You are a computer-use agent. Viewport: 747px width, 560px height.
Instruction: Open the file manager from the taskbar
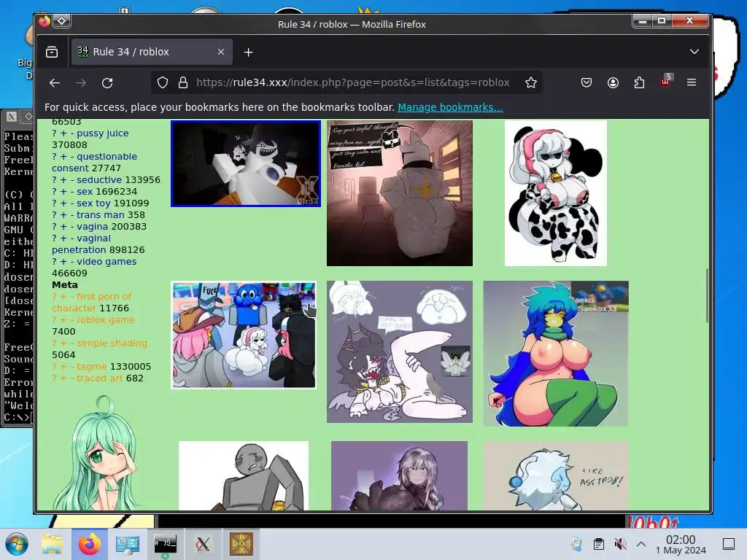tap(52, 544)
